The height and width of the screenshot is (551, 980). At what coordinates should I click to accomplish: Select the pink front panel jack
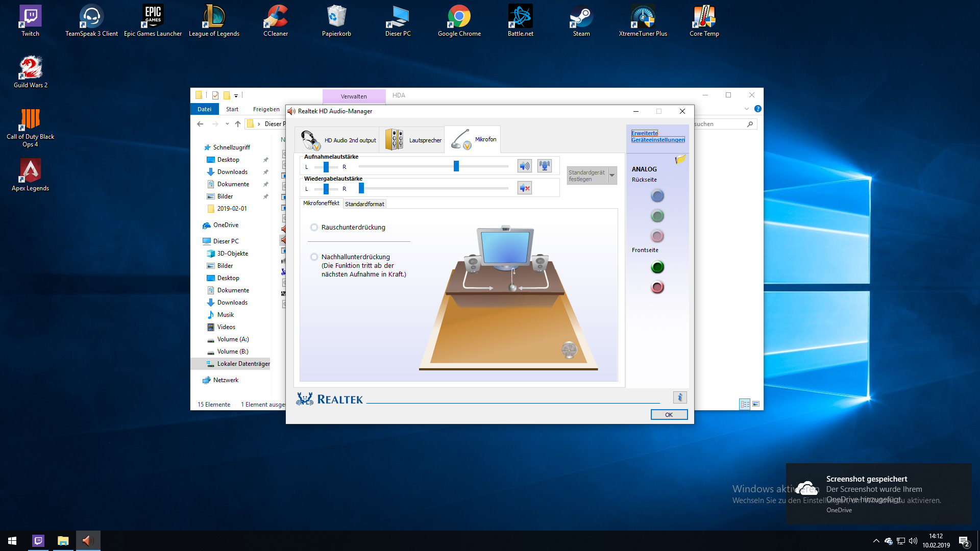tap(657, 287)
